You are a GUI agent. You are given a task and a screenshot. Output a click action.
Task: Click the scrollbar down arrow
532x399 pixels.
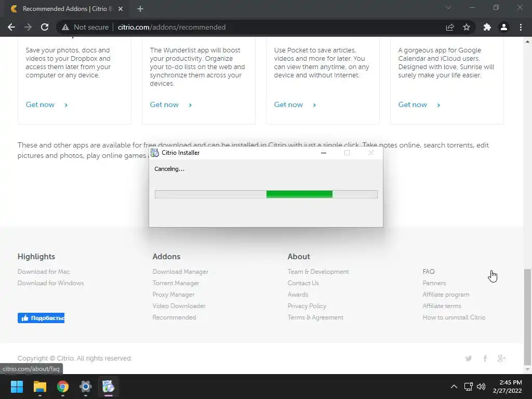[x=527, y=369]
